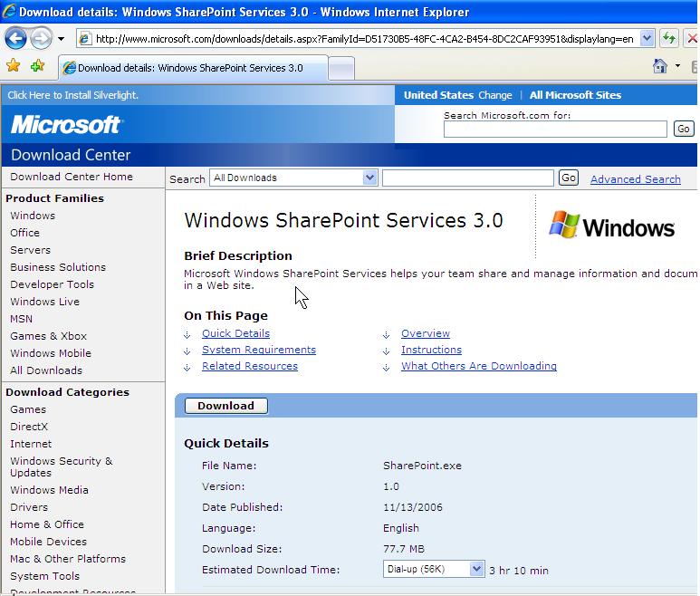Select All Downloads in sidebar
The height and width of the screenshot is (596, 700).
click(46, 370)
